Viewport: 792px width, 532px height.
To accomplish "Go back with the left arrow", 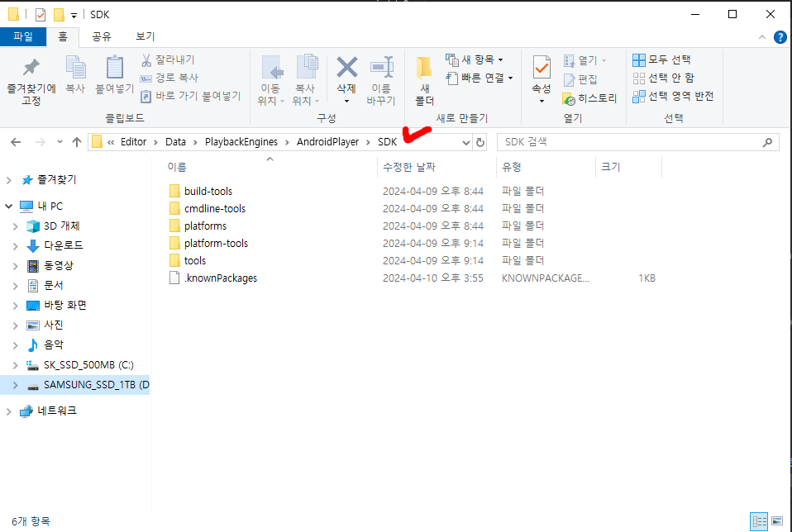I will pyautogui.click(x=16, y=142).
